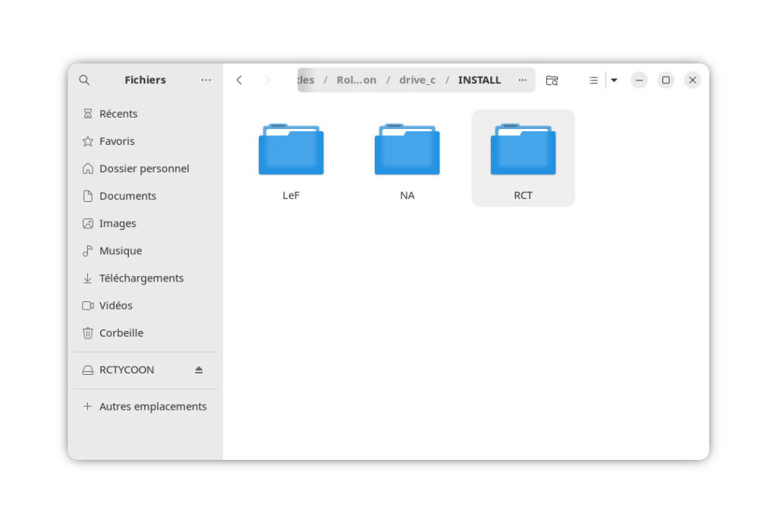Open the path bar three-dots menu
This screenshot has height=532, width=777.
[522, 80]
